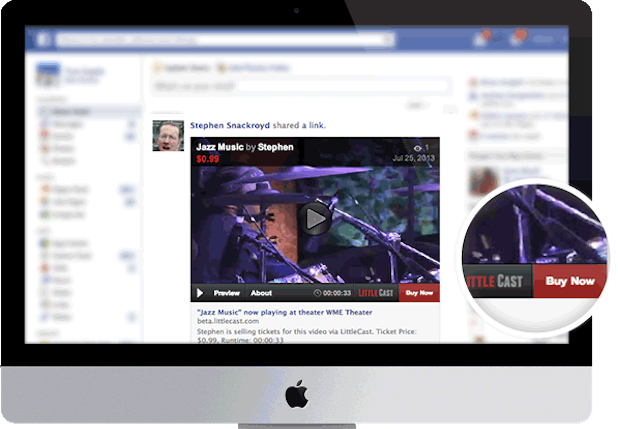Focus the Facebook search field in the top bar
This screenshot has width=618, height=429.
click(220, 40)
